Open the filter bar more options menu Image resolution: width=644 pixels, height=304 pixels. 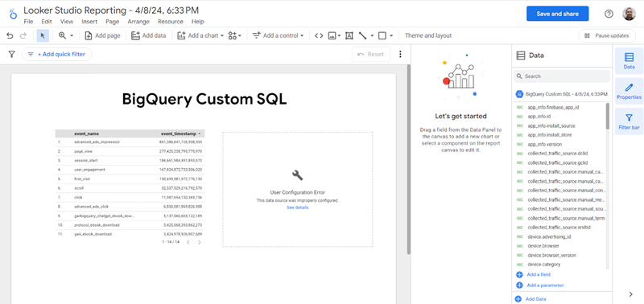point(400,54)
